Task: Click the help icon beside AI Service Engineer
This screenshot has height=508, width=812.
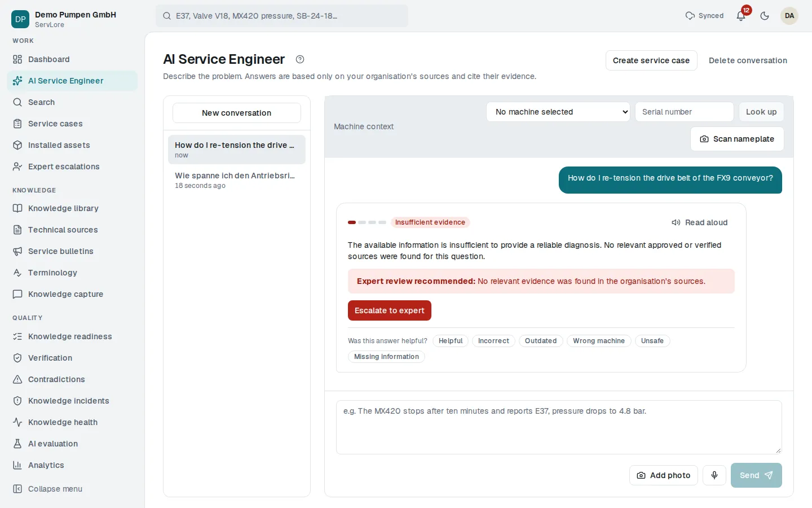Action: [300, 59]
